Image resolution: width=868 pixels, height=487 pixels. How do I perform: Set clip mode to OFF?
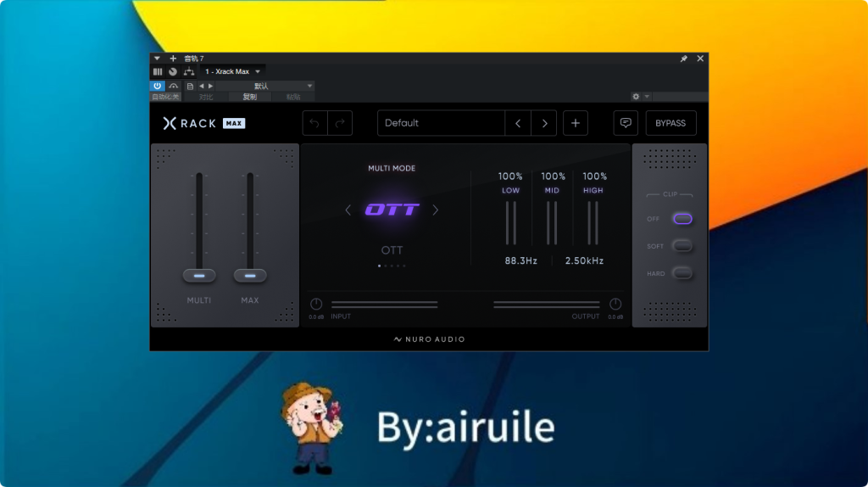coord(682,219)
